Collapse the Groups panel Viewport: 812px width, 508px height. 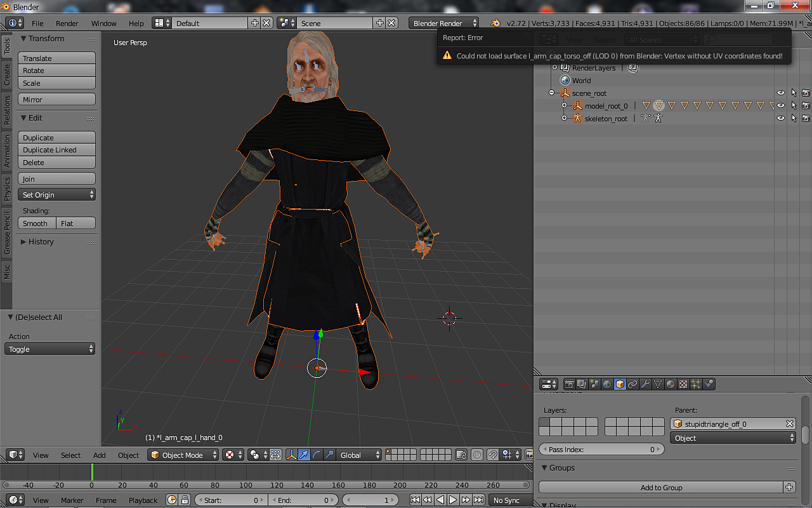pos(558,468)
